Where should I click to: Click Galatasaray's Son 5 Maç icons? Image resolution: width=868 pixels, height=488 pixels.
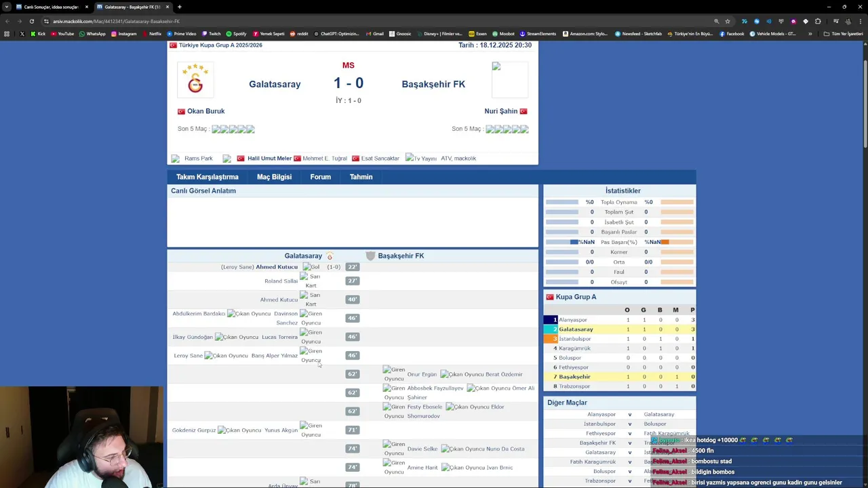click(x=233, y=129)
